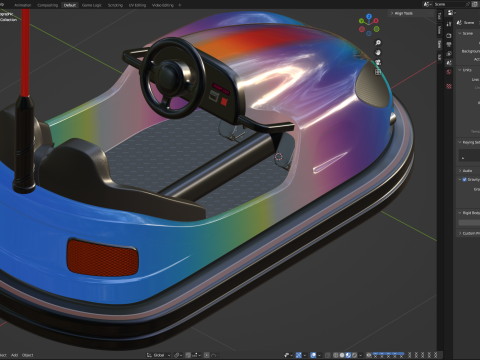Add a new workspace with the plus button
Image resolution: width=480 pixels, height=360 pixels.
[x=180, y=5]
